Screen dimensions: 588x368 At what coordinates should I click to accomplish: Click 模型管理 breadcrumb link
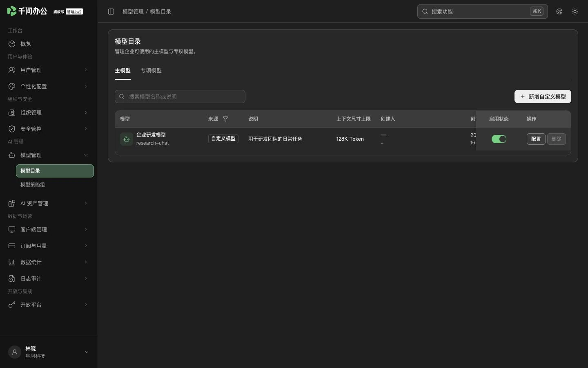(x=133, y=11)
